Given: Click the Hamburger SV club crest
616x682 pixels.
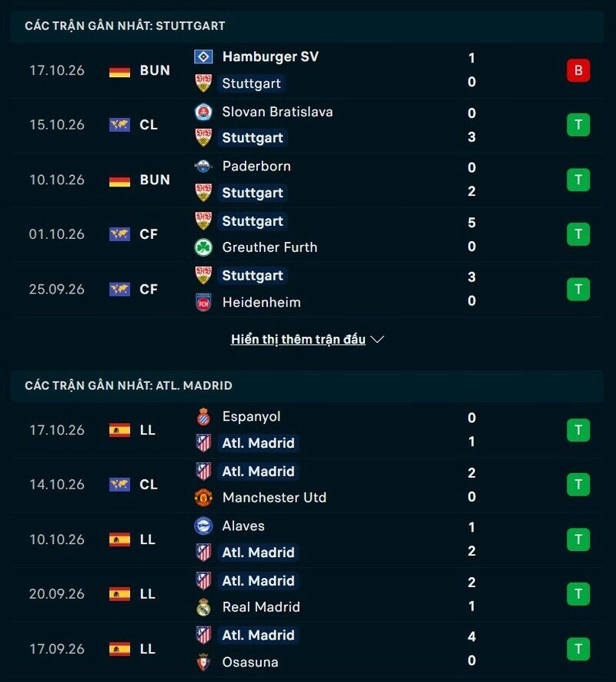Looking at the screenshot, I should pyautogui.click(x=203, y=56).
